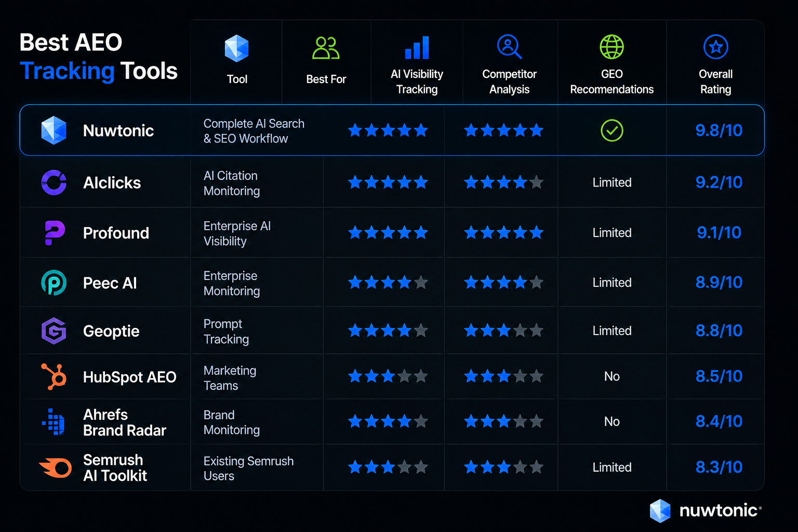The height and width of the screenshot is (532, 798).
Task: Click Nuwtonic AI Visibility Tracking stars
Action: click(x=388, y=130)
